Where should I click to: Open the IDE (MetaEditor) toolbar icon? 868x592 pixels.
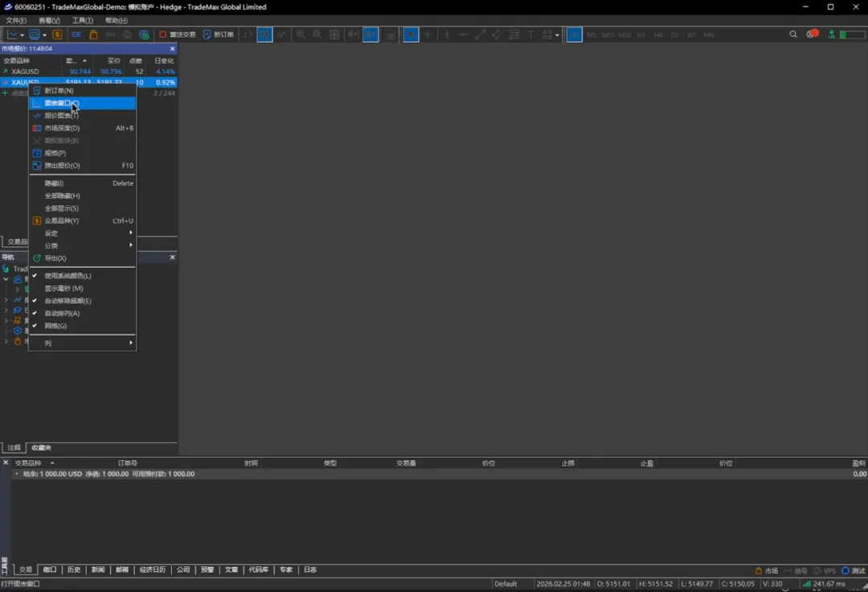76,35
